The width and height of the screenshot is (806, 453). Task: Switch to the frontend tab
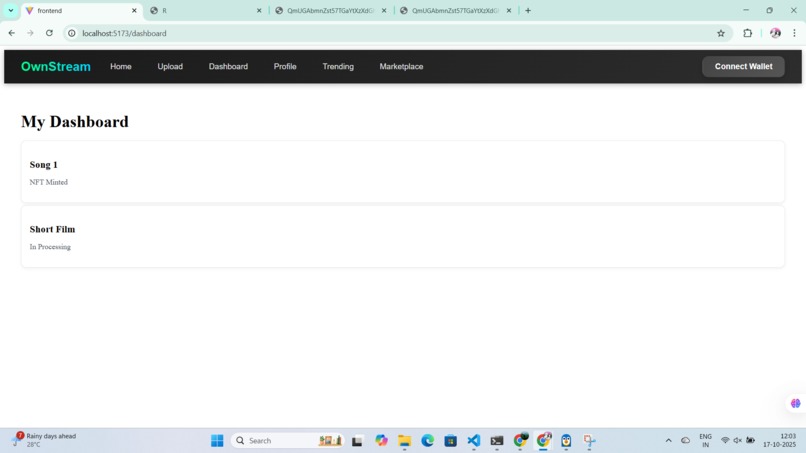tap(82, 10)
